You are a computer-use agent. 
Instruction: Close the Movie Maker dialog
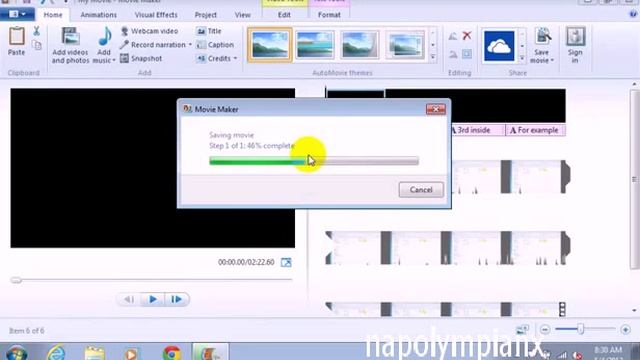pyautogui.click(x=436, y=109)
